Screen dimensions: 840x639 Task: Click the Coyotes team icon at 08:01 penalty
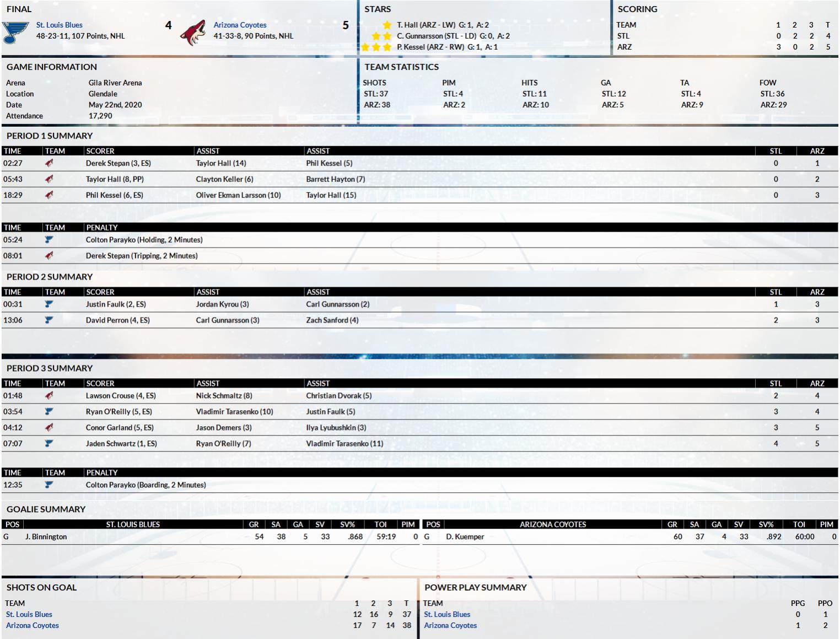pyautogui.click(x=49, y=256)
